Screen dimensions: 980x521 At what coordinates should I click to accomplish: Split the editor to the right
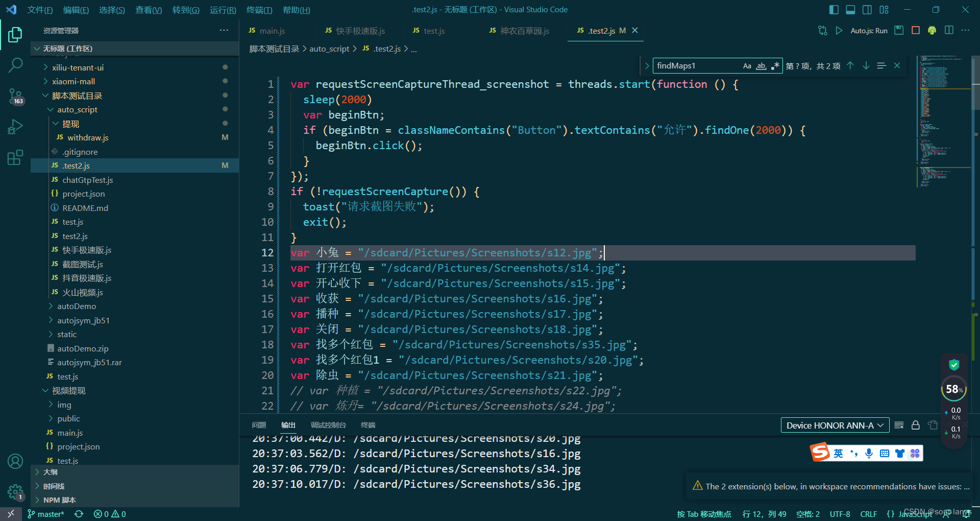tap(949, 31)
